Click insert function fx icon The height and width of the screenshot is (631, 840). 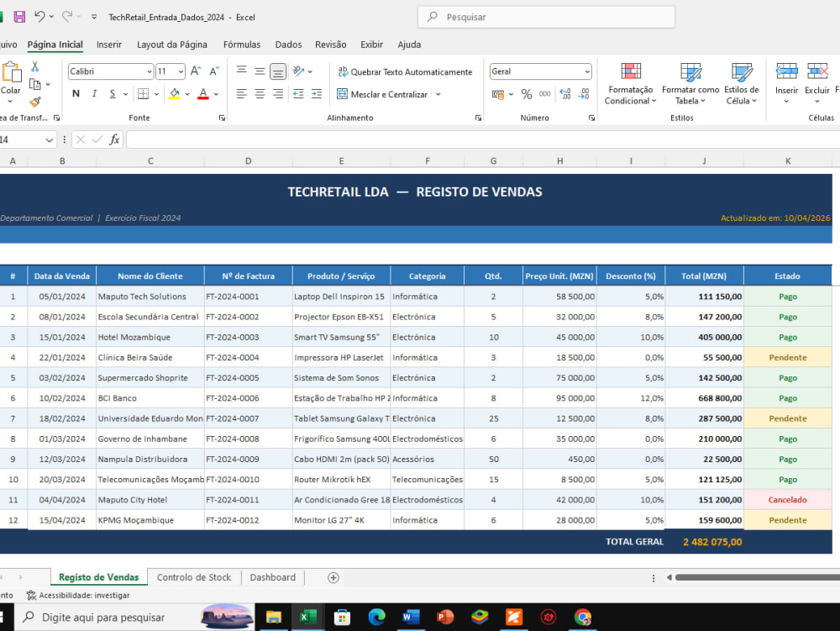click(x=114, y=139)
